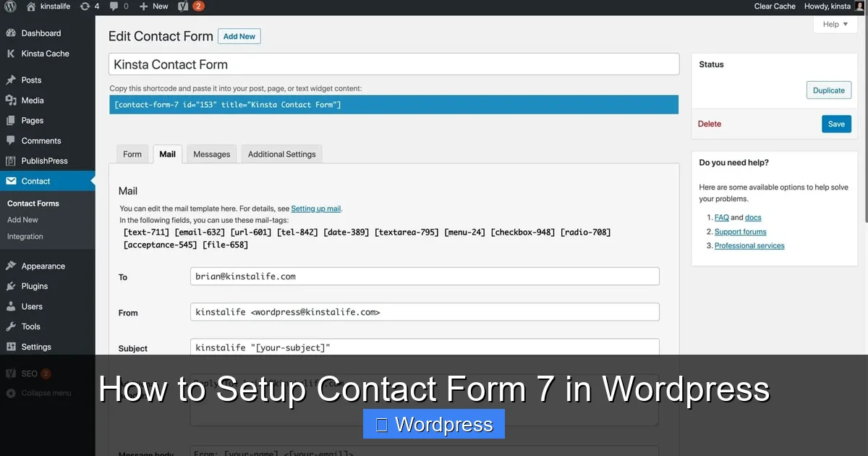Focus the From field
This screenshot has height=456, width=868.
(425, 312)
